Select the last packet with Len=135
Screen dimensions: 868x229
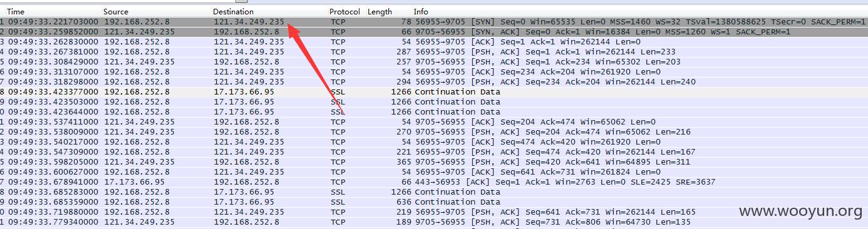434,221
